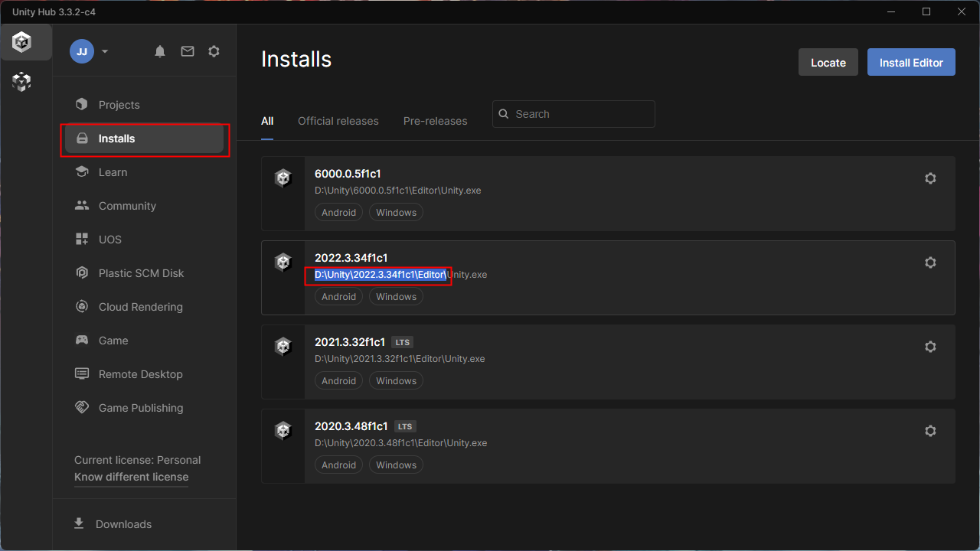Click the Game controller icon

(x=82, y=340)
